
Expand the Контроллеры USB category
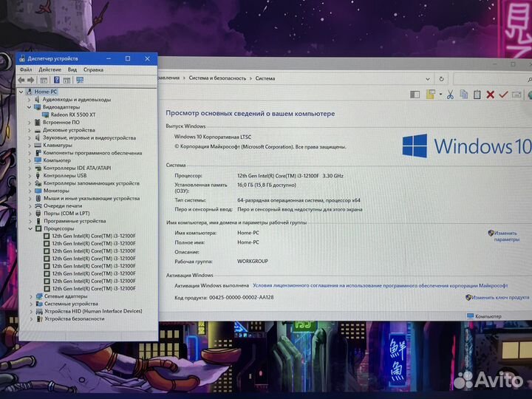click(30, 175)
